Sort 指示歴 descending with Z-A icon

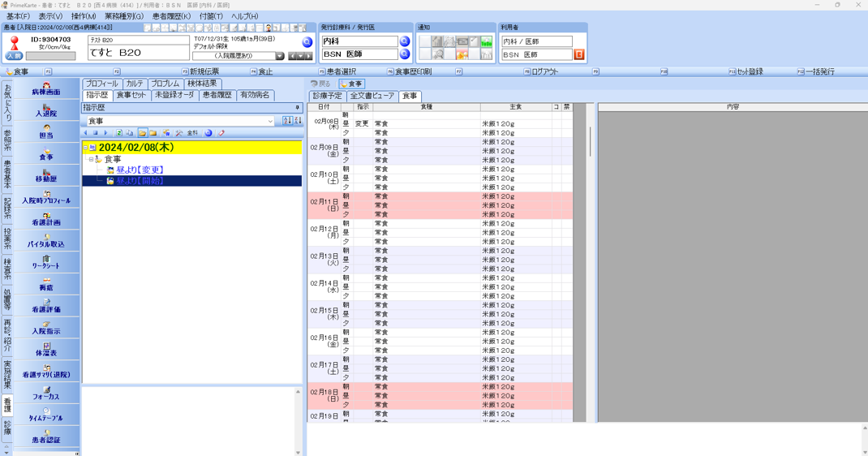tap(298, 121)
